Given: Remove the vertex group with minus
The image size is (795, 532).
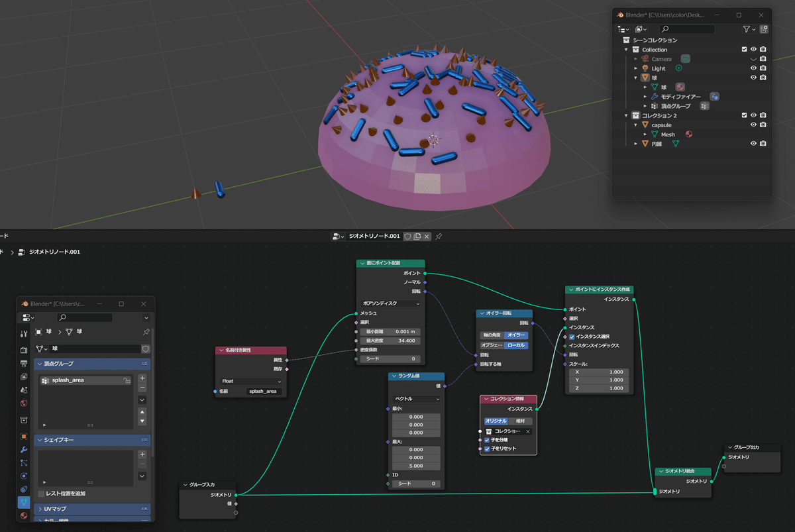Looking at the screenshot, I should (142, 388).
